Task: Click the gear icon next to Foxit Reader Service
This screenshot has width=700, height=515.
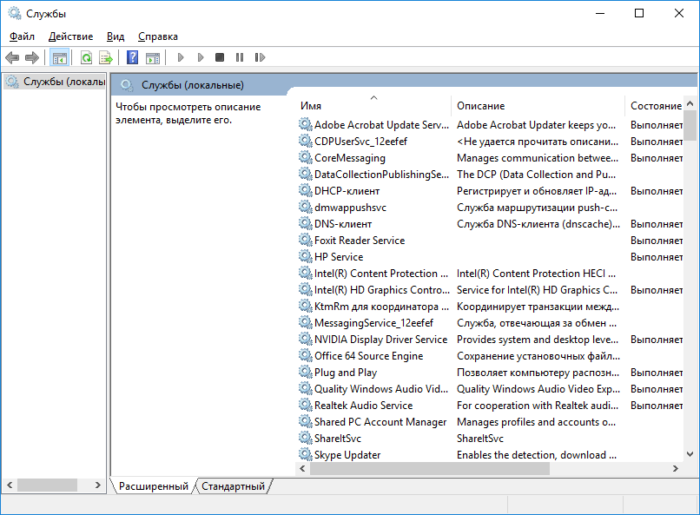Action: pos(305,240)
